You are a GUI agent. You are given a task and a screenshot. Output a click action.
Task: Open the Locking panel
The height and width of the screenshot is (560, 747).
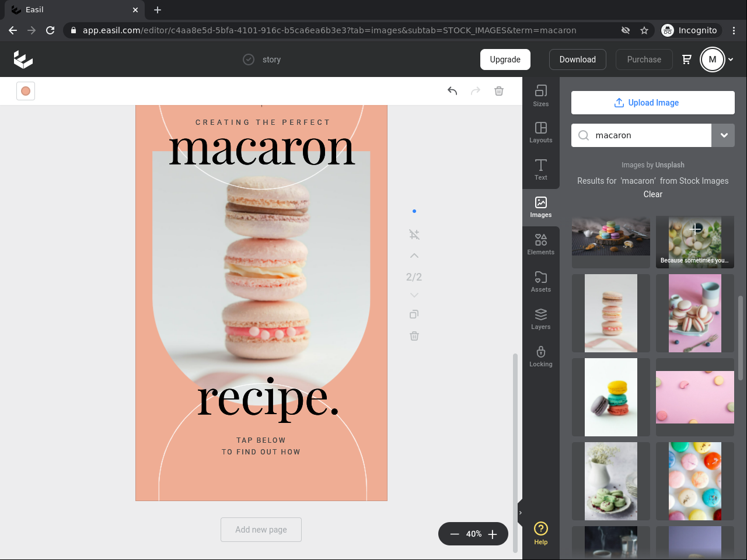click(x=541, y=356)
